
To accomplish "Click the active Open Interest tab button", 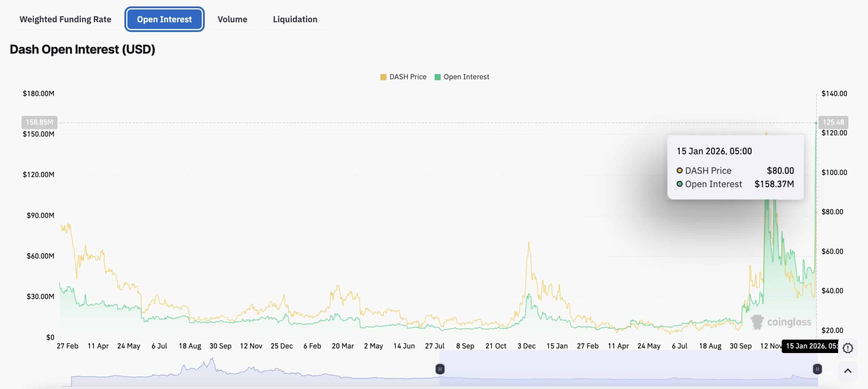I will 164,19.
